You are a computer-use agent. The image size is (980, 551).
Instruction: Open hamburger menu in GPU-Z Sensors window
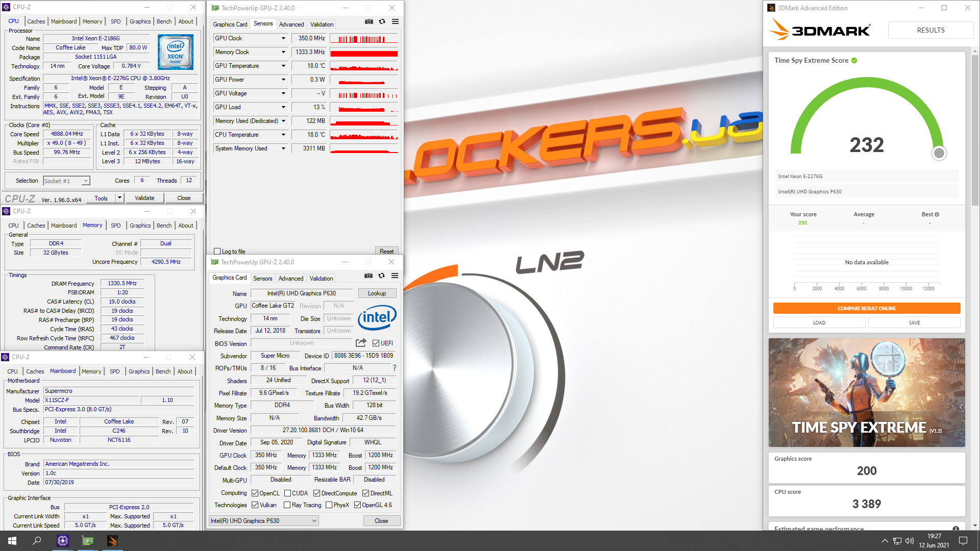click(x=395, y=22)
